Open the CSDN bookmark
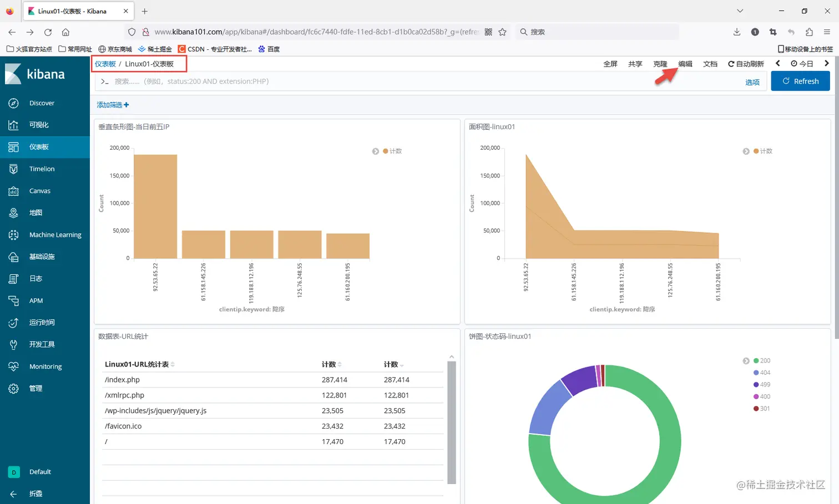 [x=215, y=49]
